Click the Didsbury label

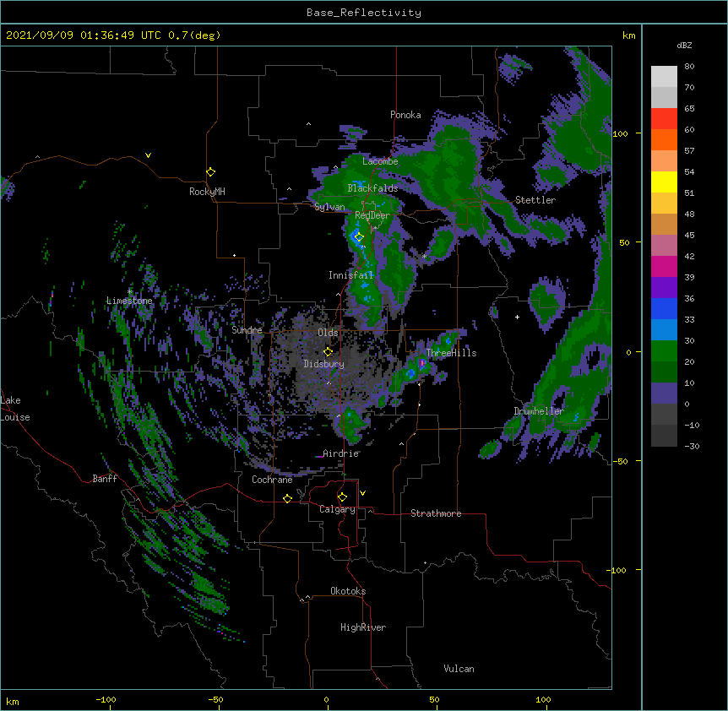(x=324, y=364)
